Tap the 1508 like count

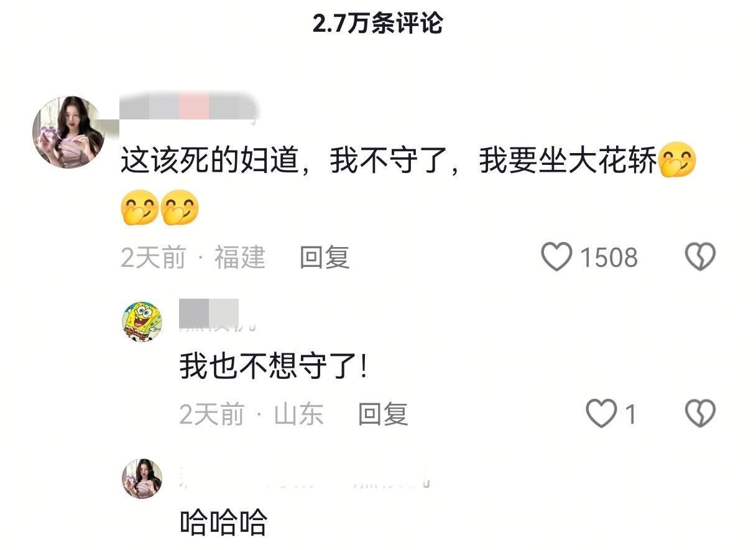[609, 258]
